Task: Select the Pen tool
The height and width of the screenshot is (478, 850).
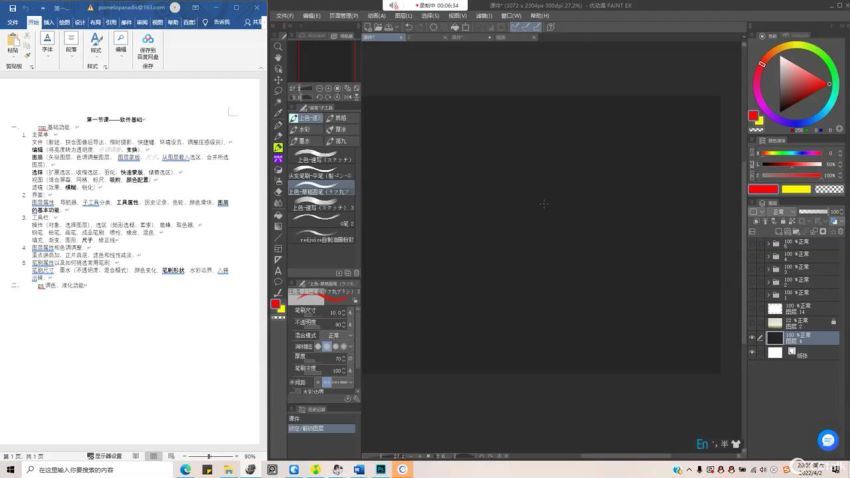Action: click(278, 125)
